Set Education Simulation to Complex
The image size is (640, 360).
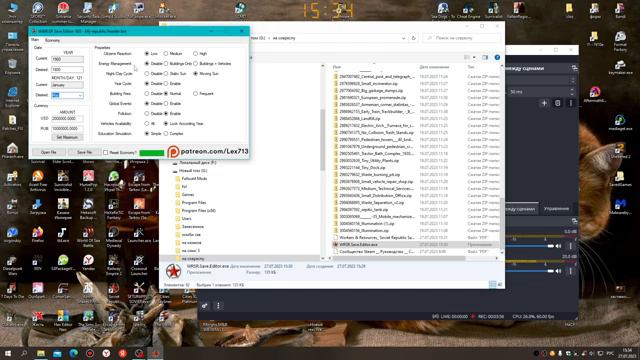[166, 133]
